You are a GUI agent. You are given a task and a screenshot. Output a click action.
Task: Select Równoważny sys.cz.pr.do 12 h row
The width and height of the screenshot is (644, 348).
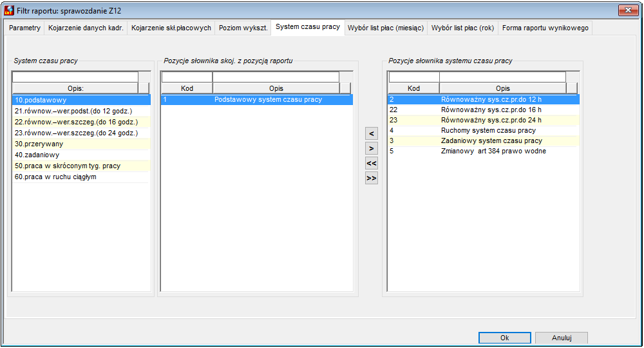pos(484,99)
